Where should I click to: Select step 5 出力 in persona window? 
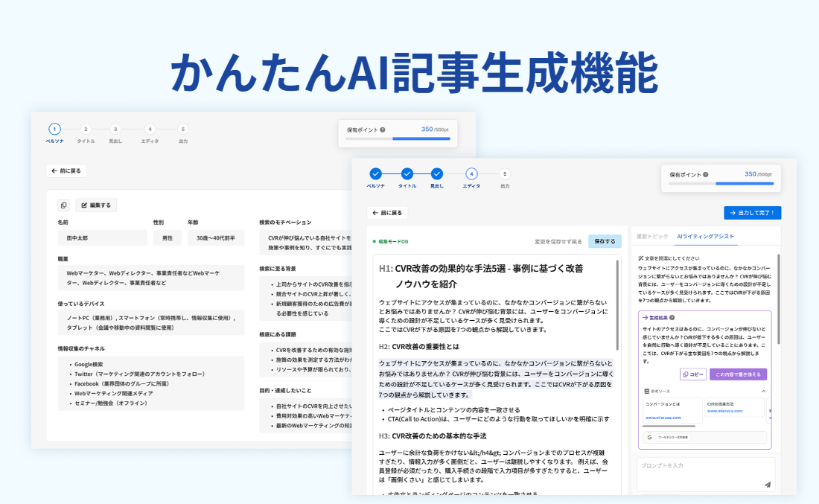point(183,129)
